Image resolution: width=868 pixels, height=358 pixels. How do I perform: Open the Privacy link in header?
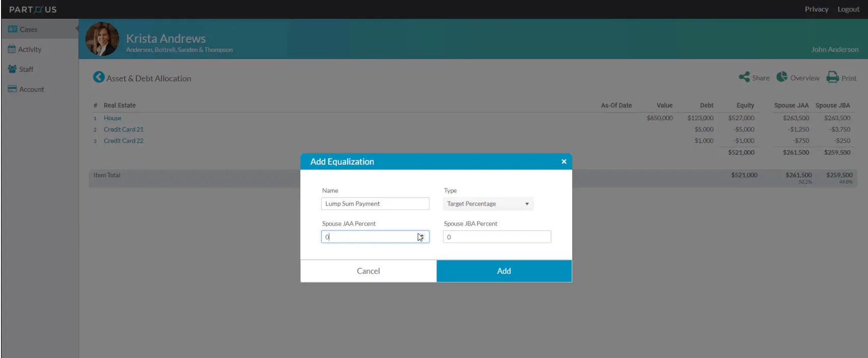[817, 9]
